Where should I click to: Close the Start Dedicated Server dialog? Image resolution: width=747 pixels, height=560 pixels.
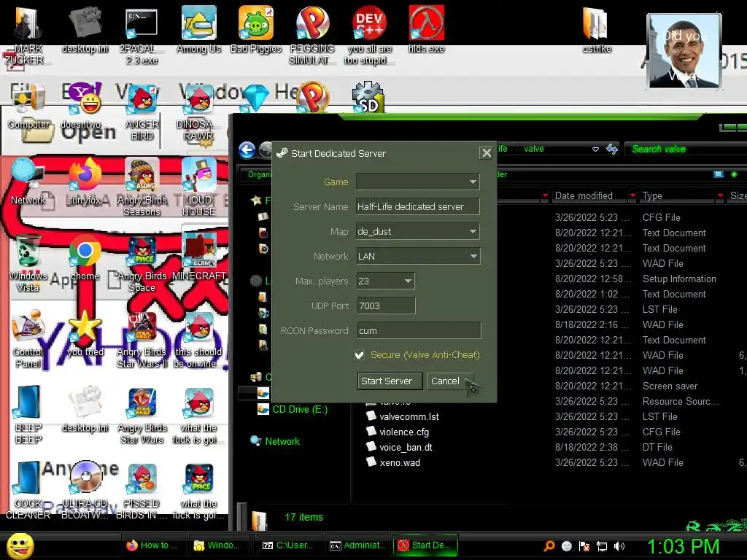tap(486, 153)
